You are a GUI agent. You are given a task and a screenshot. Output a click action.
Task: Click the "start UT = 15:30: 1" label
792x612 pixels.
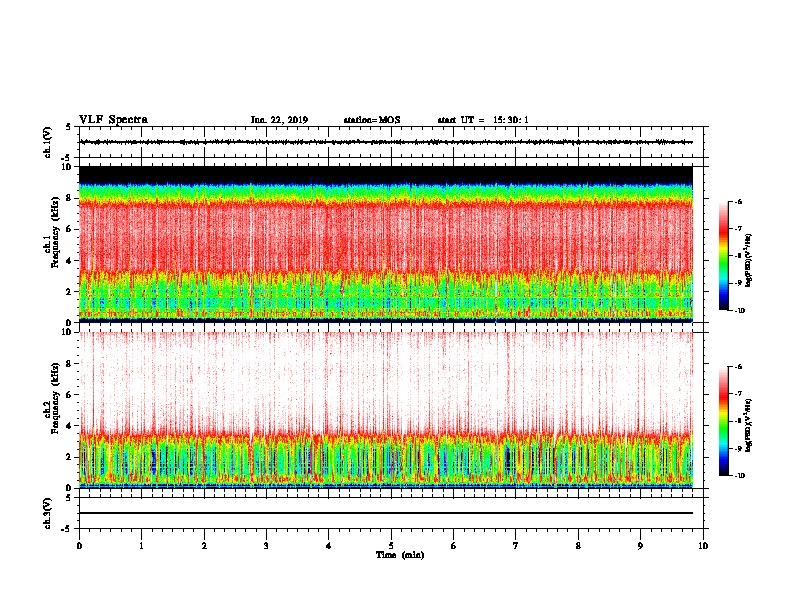(482, 120)
